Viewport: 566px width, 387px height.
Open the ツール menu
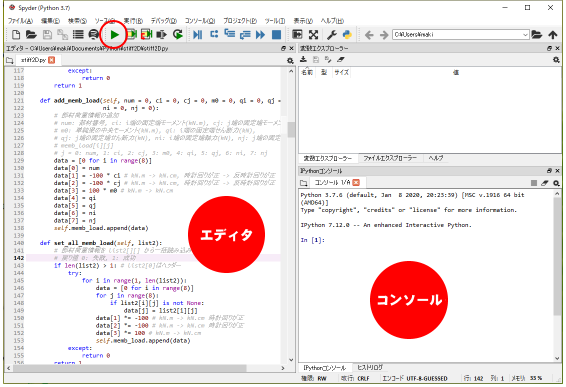275,21
